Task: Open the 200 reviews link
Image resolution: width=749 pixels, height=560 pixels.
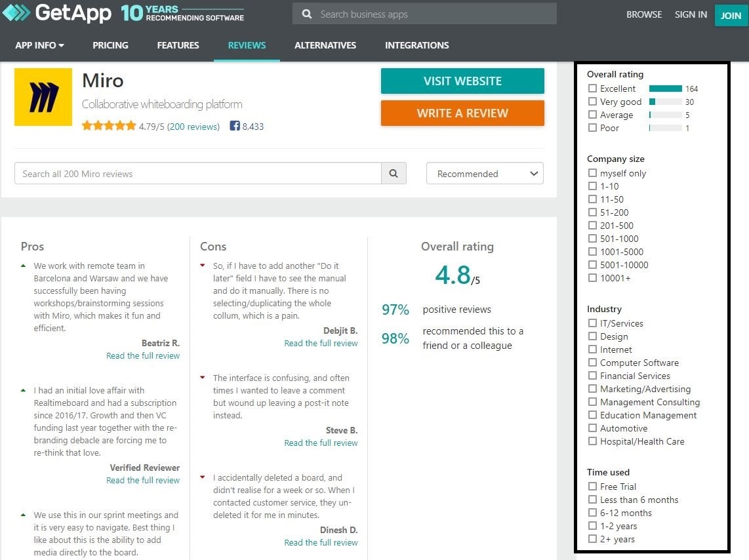Action: click(193, 127)
